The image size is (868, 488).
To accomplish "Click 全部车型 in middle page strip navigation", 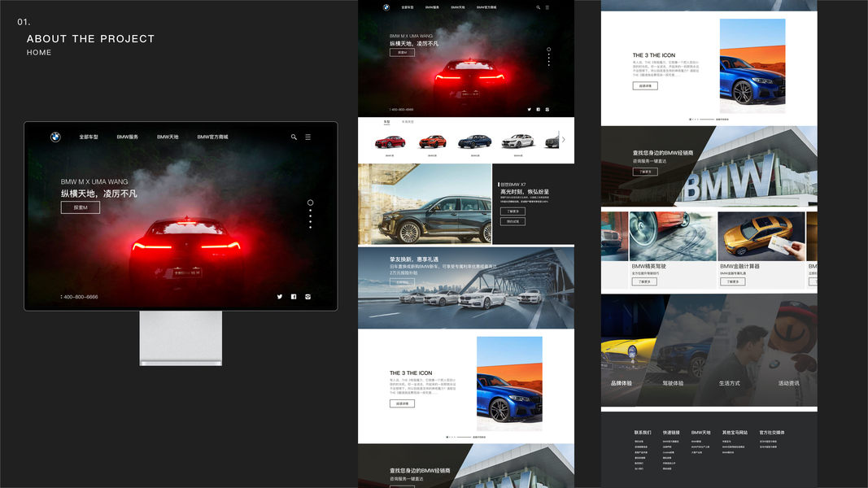I will pyautogui.click(x=408, y=7).
